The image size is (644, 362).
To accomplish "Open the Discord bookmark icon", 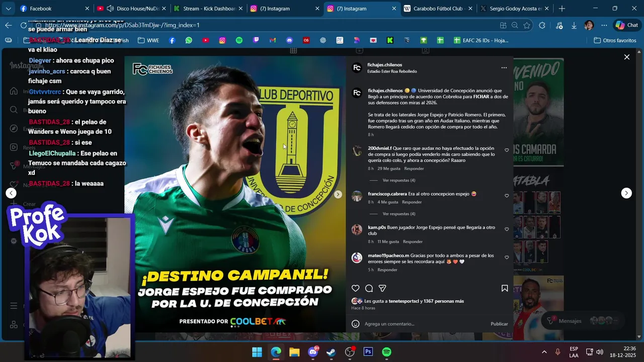I will [289, 40].
